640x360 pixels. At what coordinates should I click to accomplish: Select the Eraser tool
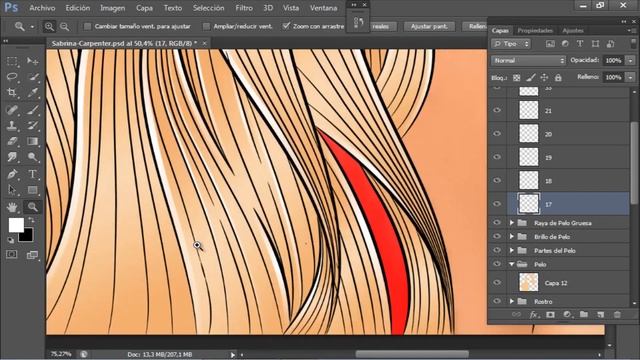12,141
